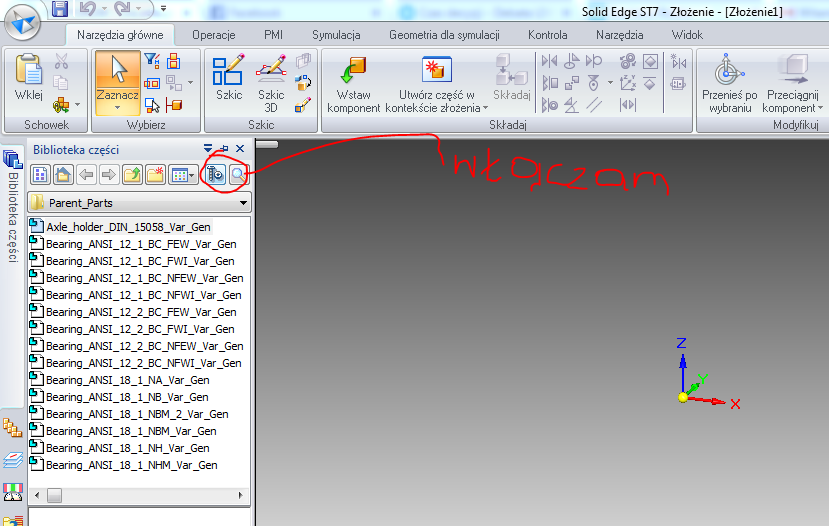
Task: Click the Składaj assemble button
Action: pyautogui.click(x=511, y=78)
